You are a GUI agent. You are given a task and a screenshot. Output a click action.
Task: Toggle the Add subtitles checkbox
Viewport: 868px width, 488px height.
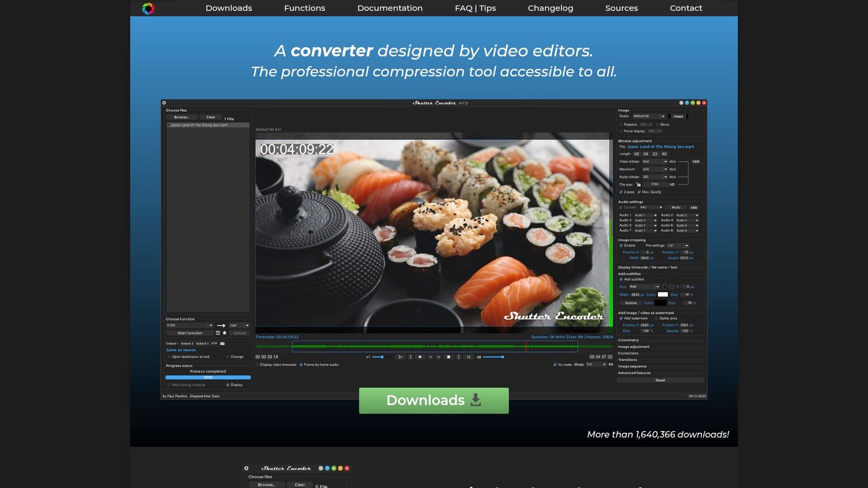[621, 279]
